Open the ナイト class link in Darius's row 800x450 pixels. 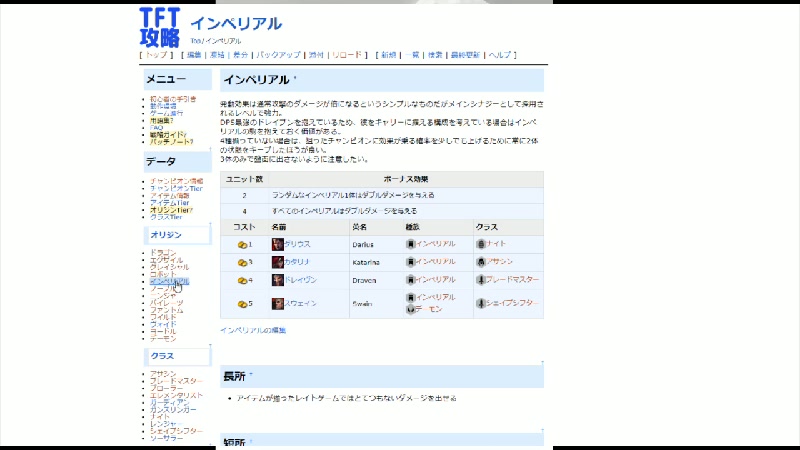tap(496, 244)
